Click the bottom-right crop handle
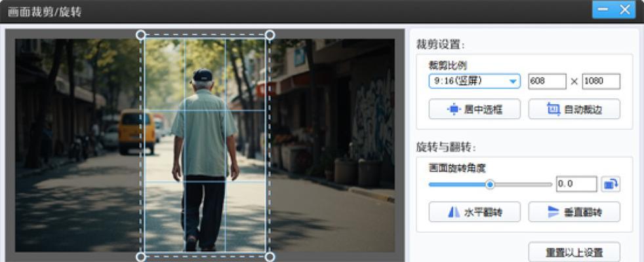The width and height of the screenshot is (644, 262). [x=270, y=257]
